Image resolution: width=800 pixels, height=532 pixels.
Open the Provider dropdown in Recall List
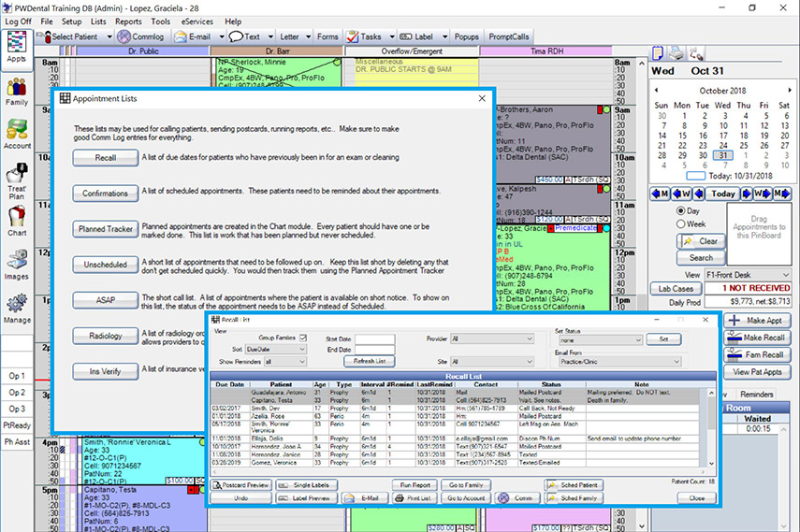[492, 338]
